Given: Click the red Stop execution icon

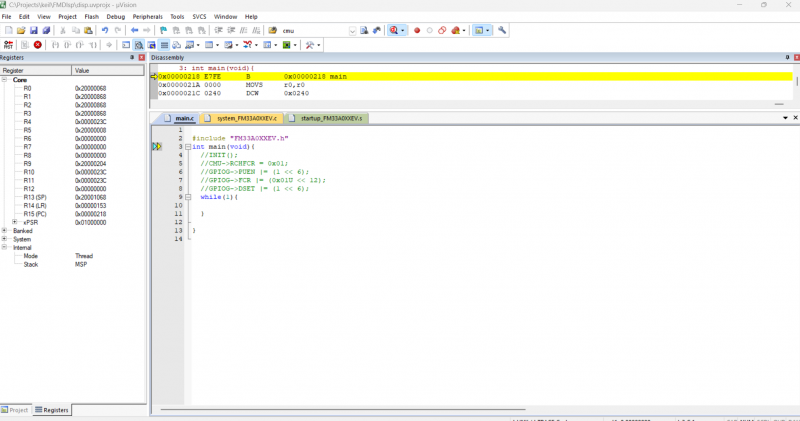Looking at the screenshot, I should pyautogui.click(x=38, y=45).
